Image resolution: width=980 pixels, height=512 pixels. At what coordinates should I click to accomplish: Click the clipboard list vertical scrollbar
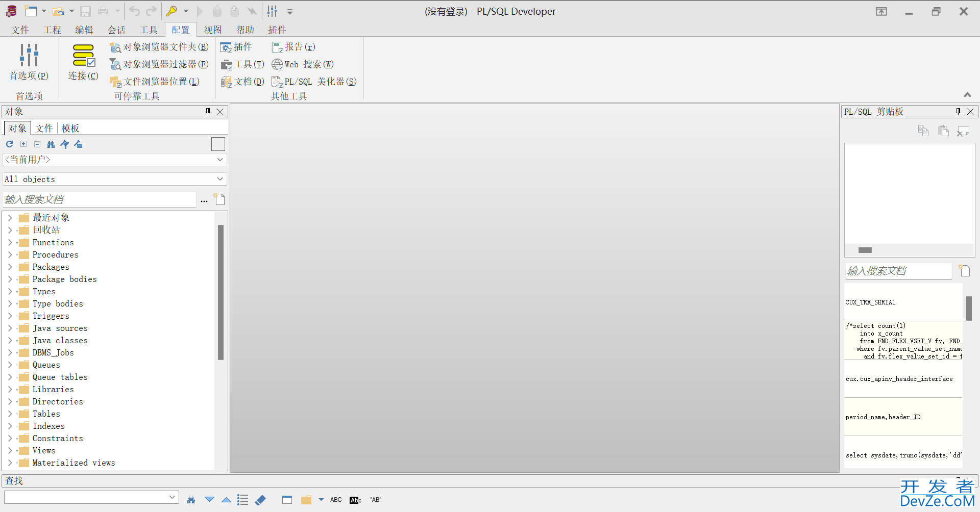969,309
